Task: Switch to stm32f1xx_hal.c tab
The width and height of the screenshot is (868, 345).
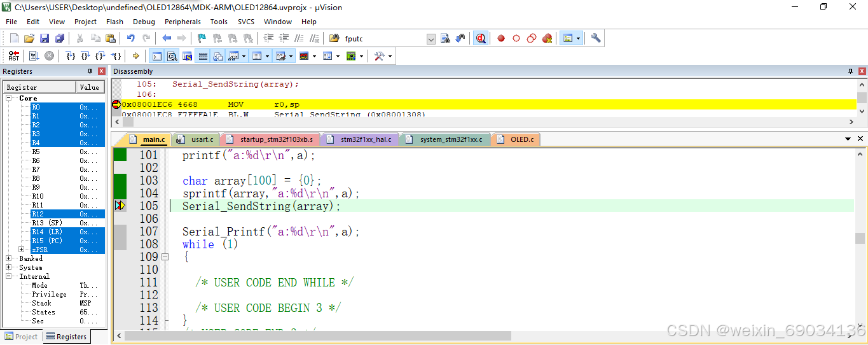Action: click(360, 139)
